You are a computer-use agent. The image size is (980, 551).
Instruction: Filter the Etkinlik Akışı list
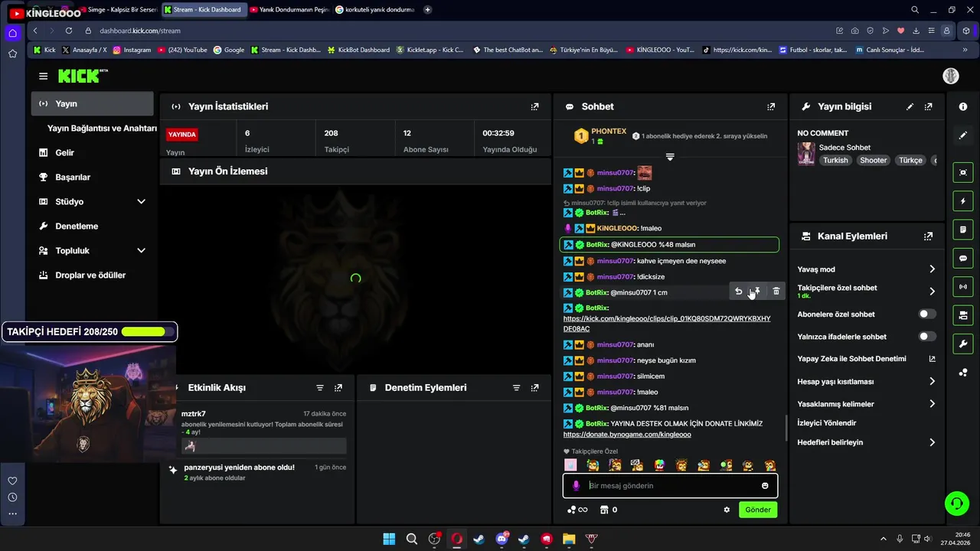[x=320, y=388]
